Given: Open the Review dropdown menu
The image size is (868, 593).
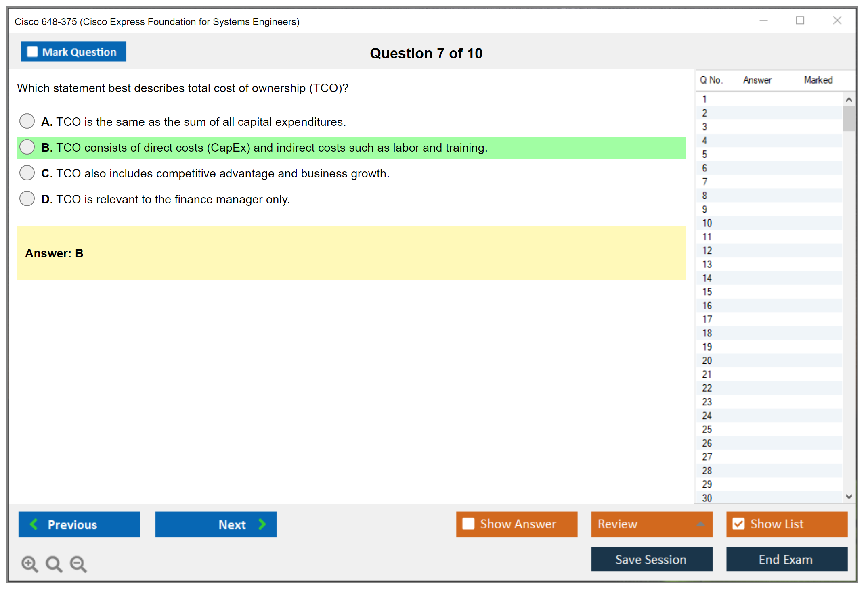Looking at the screenshot, I should [x=651, y=524].
